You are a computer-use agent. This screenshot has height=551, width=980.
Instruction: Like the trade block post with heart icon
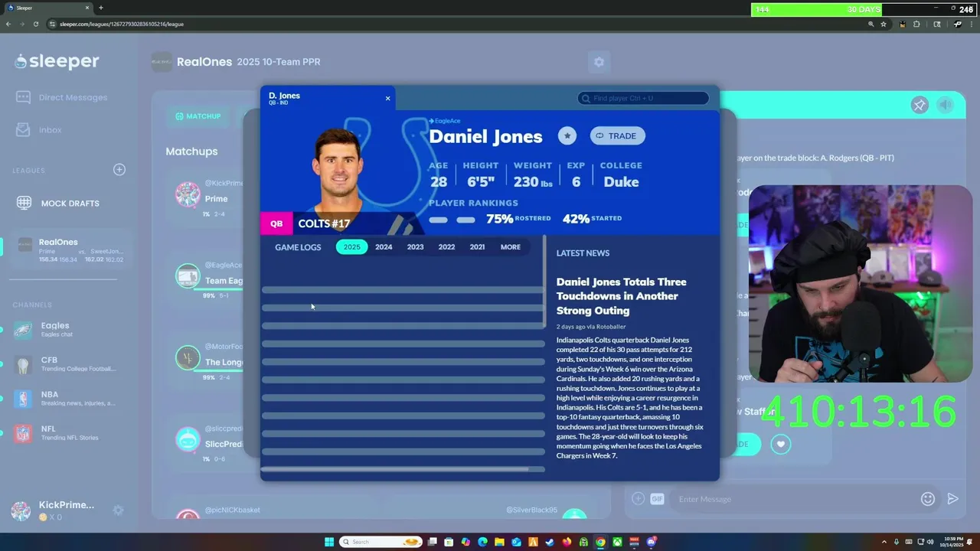point(780,444)
